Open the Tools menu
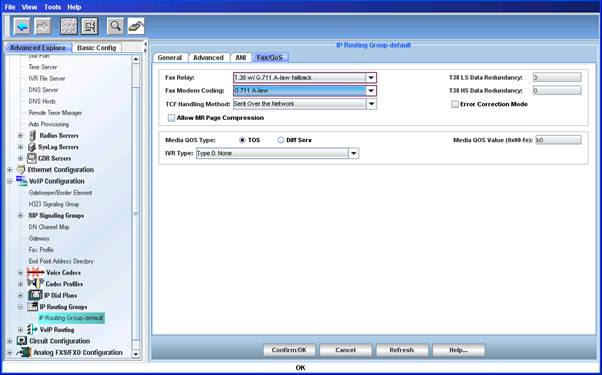This screenshot has width=602, height=375. 53,7
